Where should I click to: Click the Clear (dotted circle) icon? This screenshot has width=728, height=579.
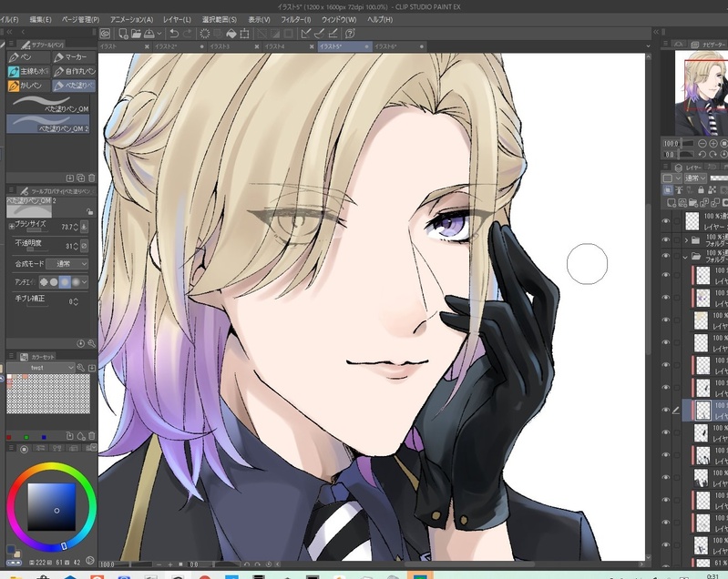pos(204,34)
